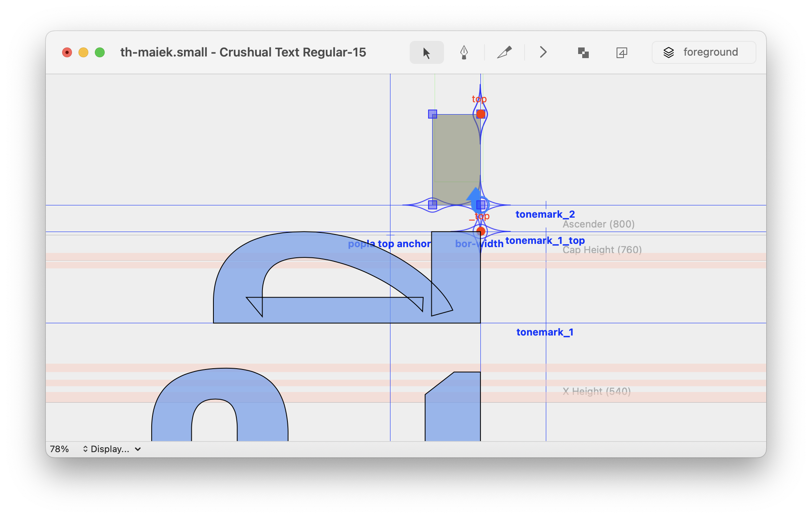
Task: Click the tonemark_2 guideline label
Action: point(545,214)
